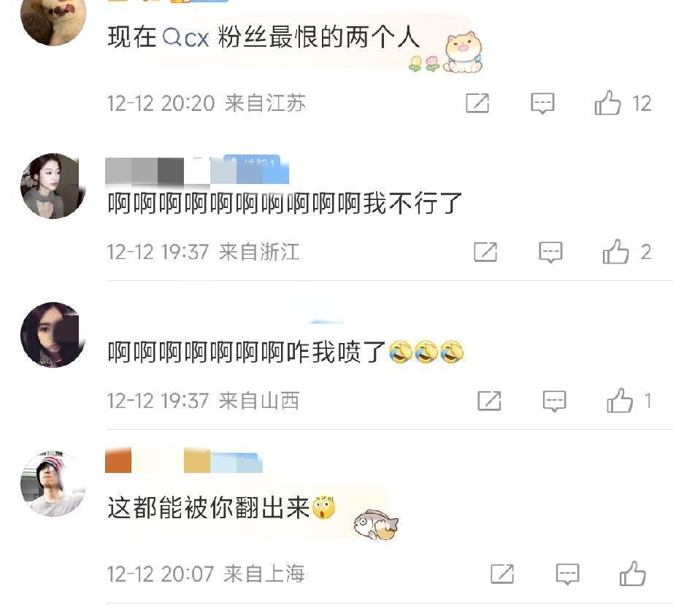
Task: Like the Shanghai comment '这都能被你翻出来'
Action: point(632,574)
